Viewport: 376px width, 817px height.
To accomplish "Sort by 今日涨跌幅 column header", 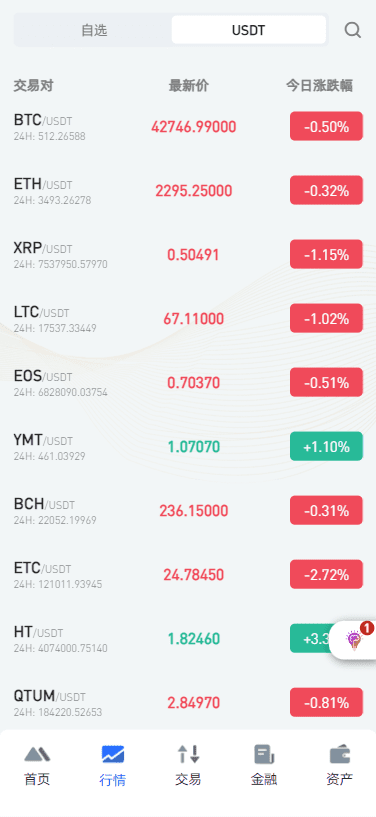I will point(319,86).
